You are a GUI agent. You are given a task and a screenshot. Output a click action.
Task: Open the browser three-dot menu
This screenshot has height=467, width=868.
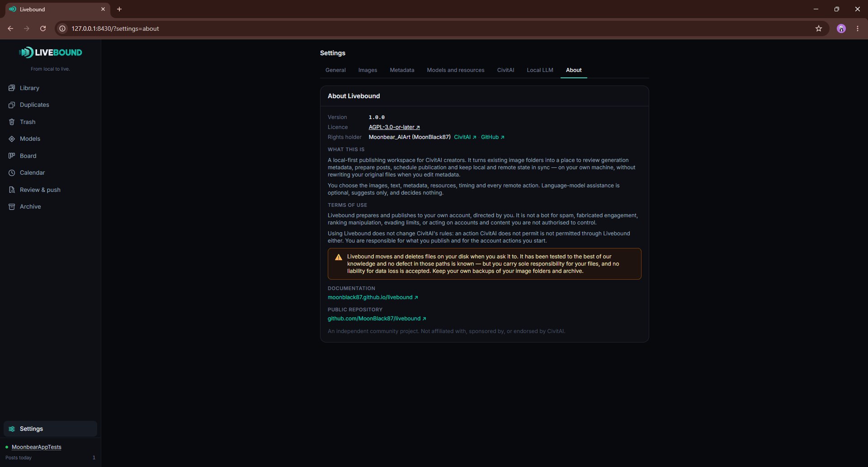click(x=858, y=29)
